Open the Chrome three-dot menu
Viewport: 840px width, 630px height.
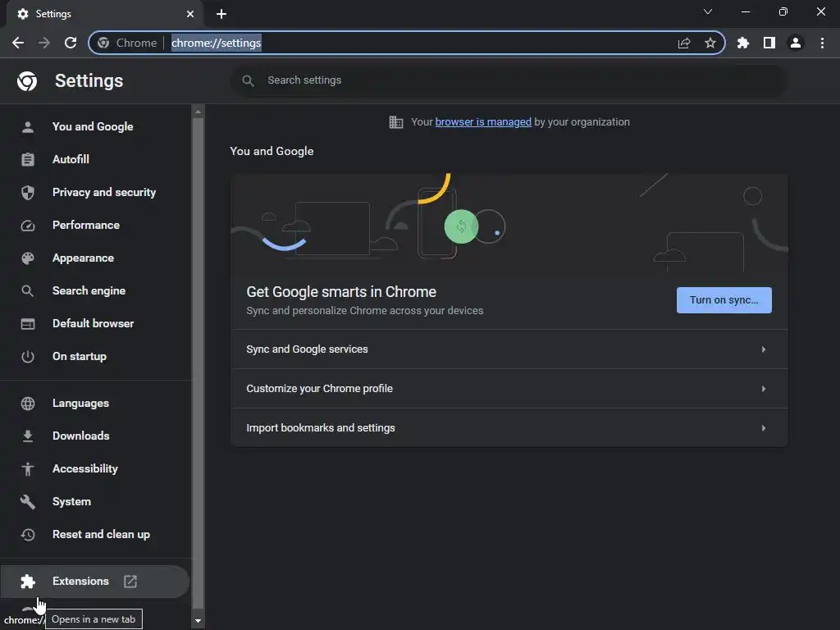[x=822, y=43]
